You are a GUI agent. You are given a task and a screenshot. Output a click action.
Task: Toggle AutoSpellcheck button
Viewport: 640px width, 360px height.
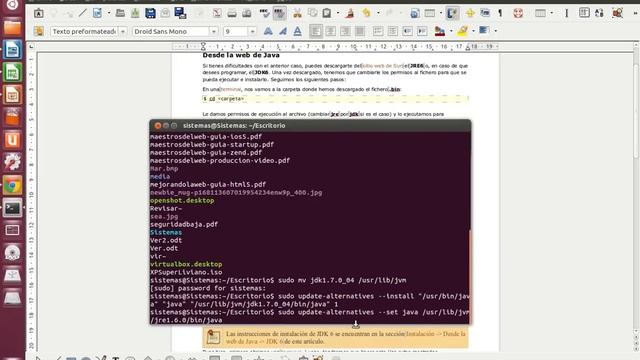[x=280, y=13]
